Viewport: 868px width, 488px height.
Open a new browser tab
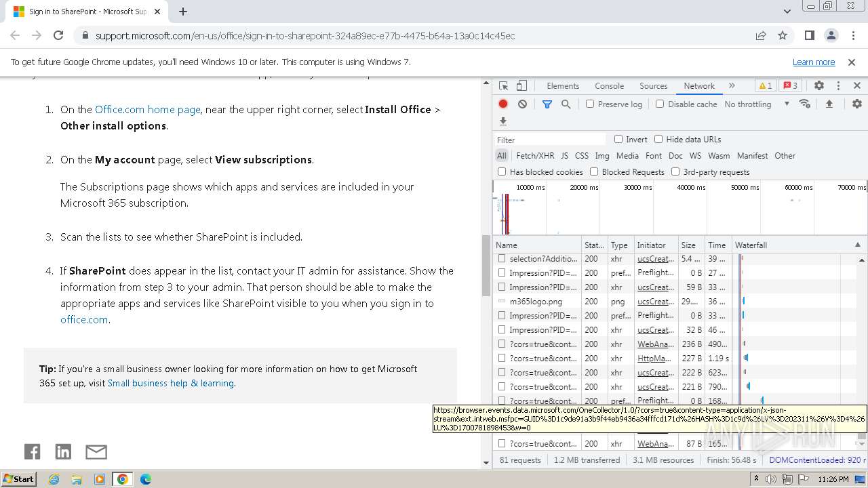(183, 12)
